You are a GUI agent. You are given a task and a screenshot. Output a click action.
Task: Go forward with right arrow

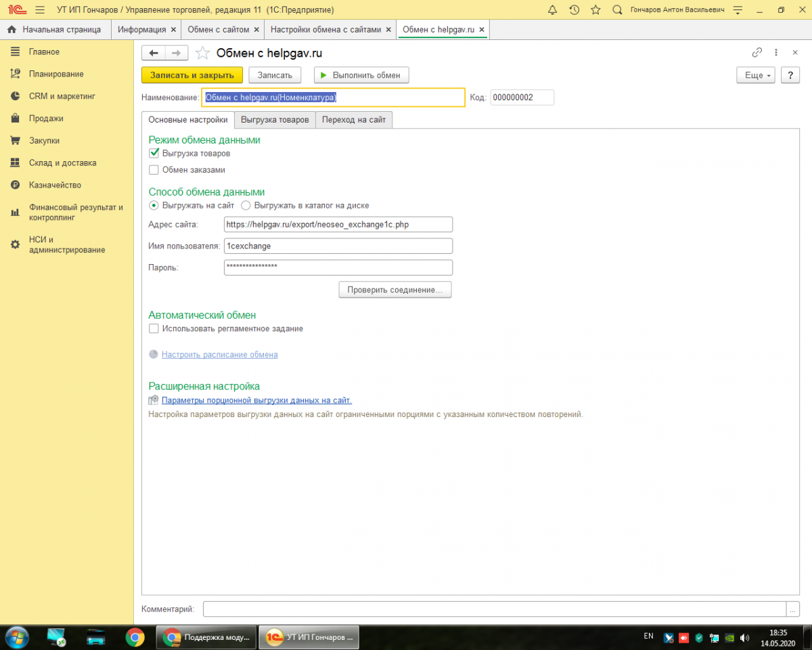coord(176,53)
